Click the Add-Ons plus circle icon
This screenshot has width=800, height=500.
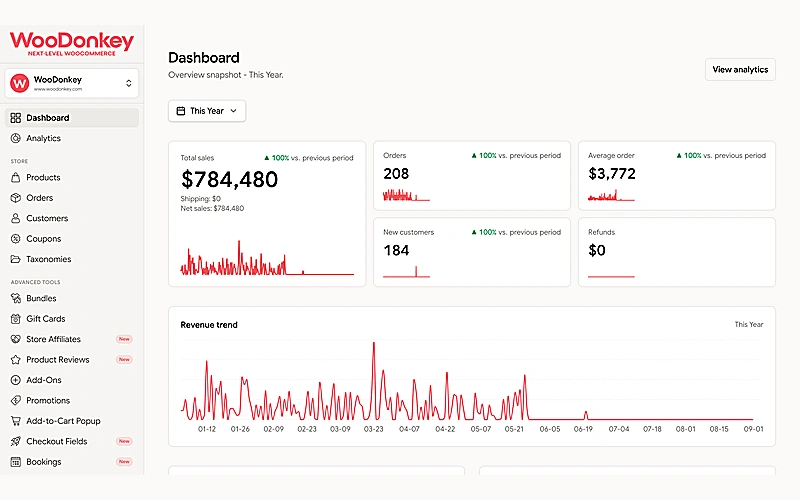tap(16, 380)
